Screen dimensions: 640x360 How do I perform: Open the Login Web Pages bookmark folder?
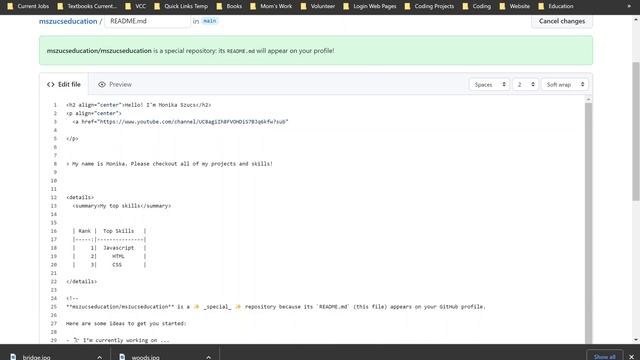370,6
